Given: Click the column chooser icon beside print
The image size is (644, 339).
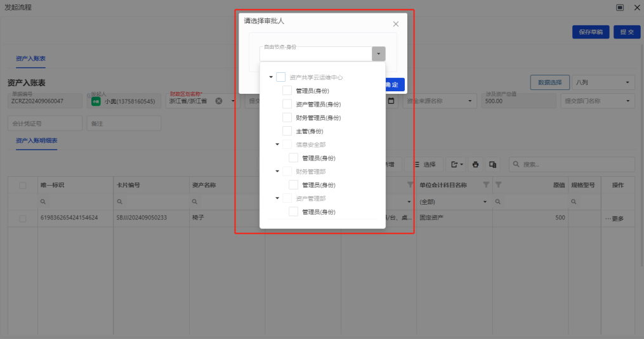Looking at the screenshot, I should (x=492, y=165).
